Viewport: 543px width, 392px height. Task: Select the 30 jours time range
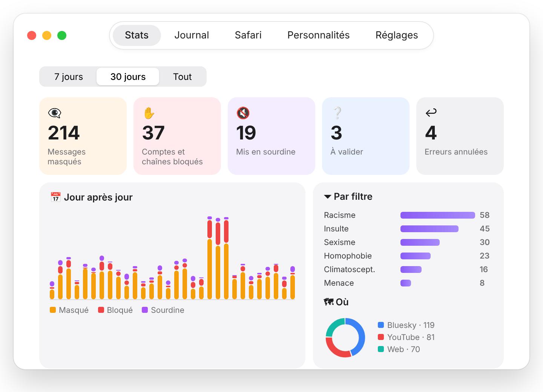click(x=128, y=77)
